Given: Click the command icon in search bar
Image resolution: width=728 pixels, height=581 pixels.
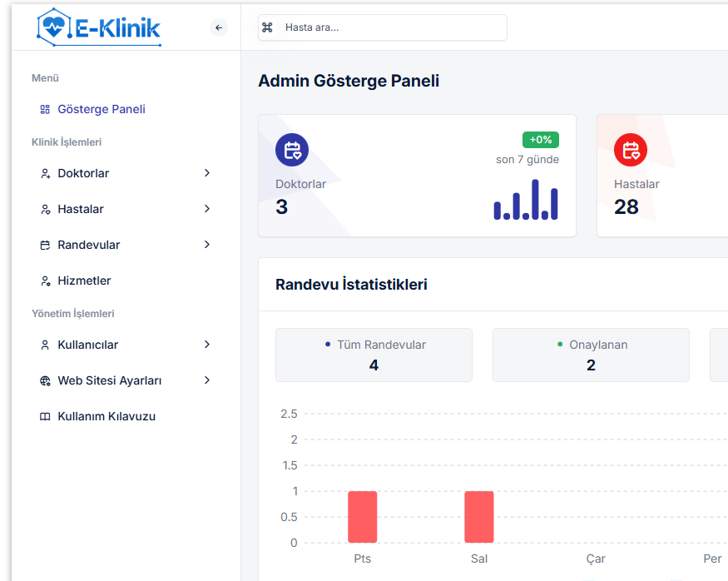Looking at the screenshot, I should click(x=268, y=27).
